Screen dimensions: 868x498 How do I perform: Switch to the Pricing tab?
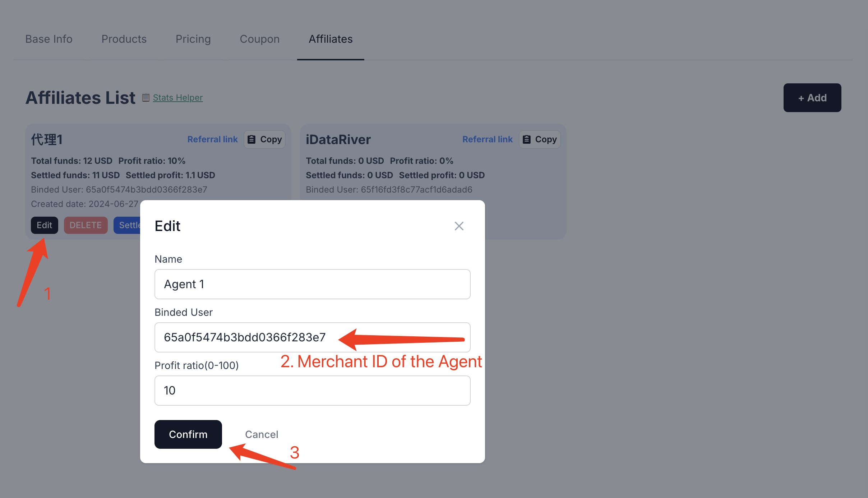pos(193,39)
